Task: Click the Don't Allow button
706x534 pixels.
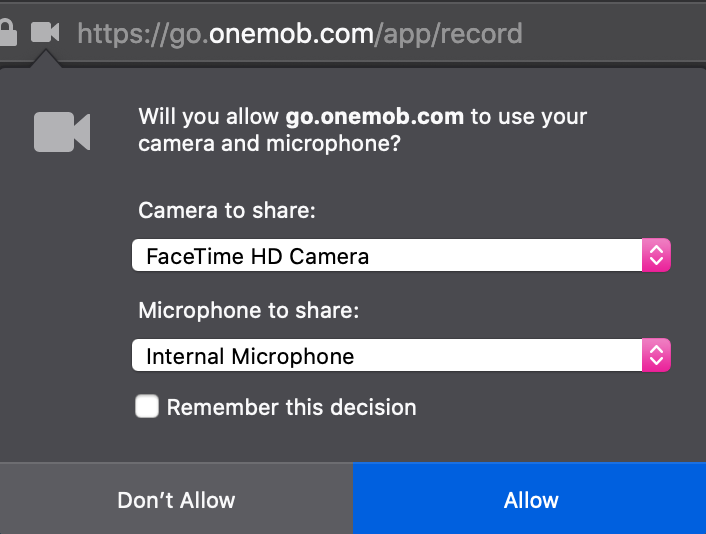Action: 176,498
